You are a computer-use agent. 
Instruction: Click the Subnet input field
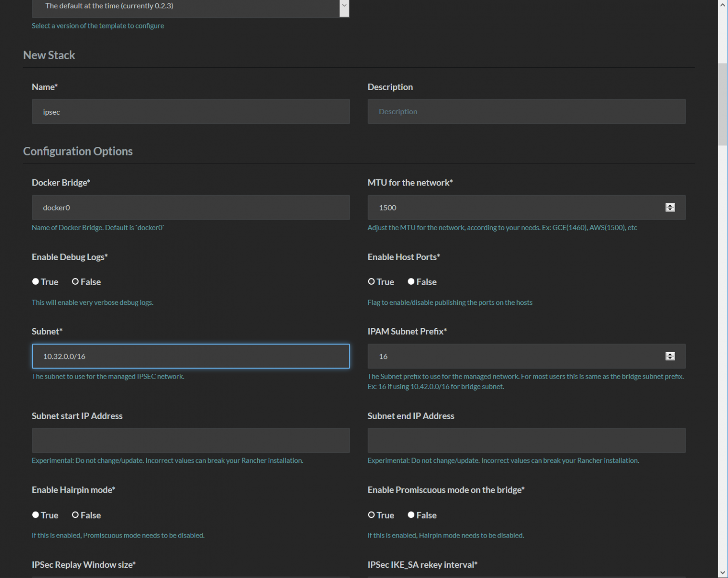[x=191, y=356]
